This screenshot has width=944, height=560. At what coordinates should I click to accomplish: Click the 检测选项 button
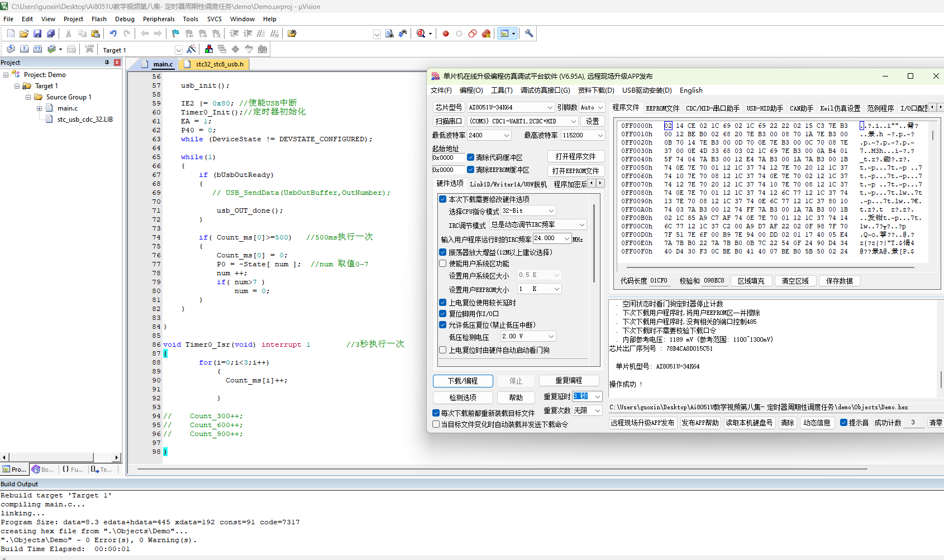(463, 398)
